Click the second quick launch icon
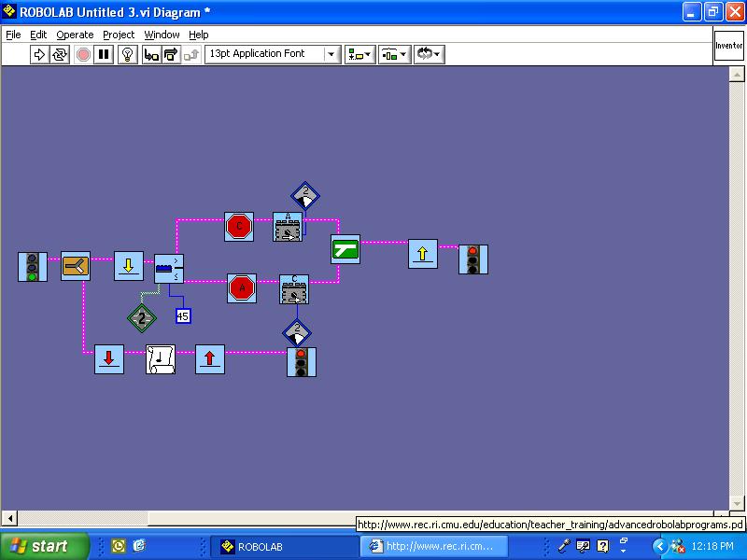 pyautogui.click(x=139, y=546)
